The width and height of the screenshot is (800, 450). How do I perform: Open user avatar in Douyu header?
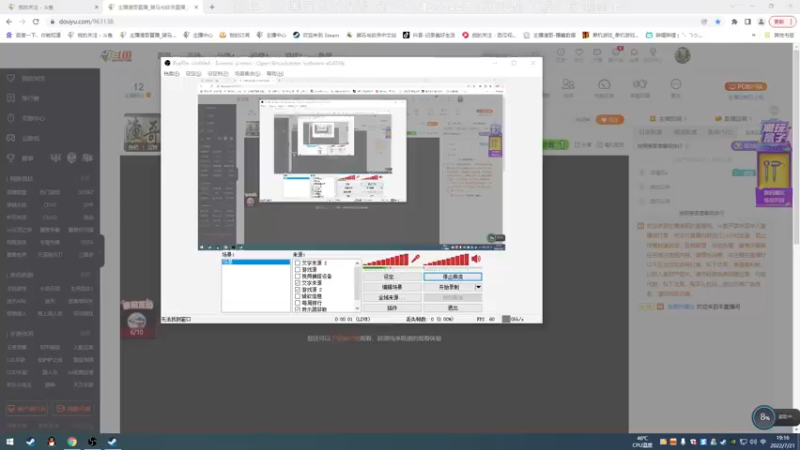(682, 55)
